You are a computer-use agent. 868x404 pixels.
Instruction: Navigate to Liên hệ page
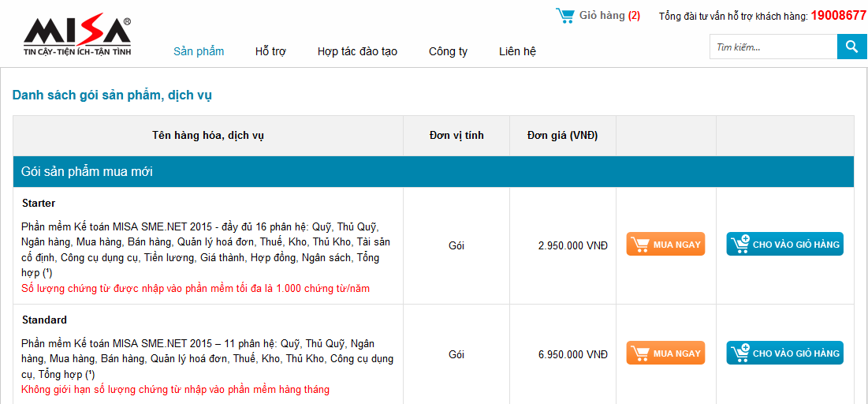[x=517, y=51]
